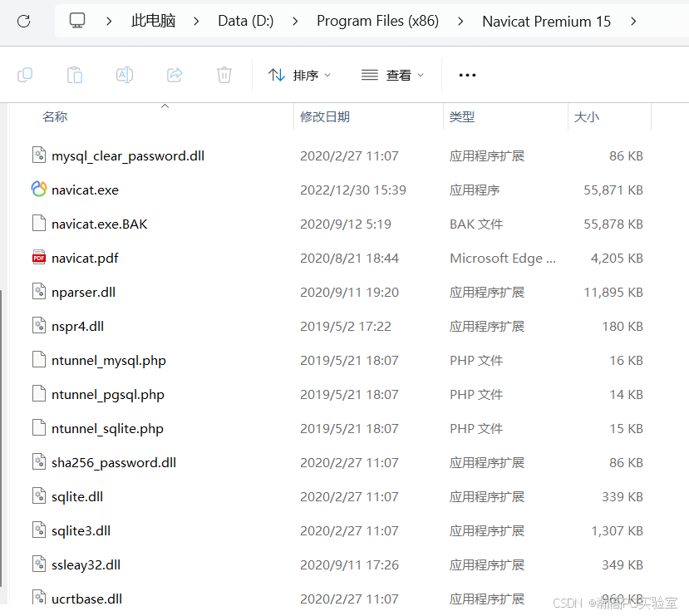Click the mysql_clear_password.dll file icon
Viewport: 689px width, 616px height.
(x=39, y=155)
